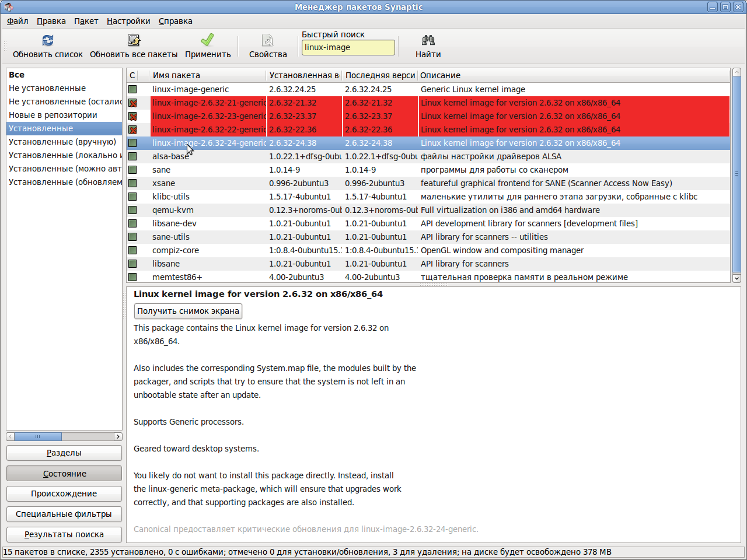This screenshot has width=747, height=560.
Task: Toggle status box of linux-image-generic
Action: pos(132,89)
